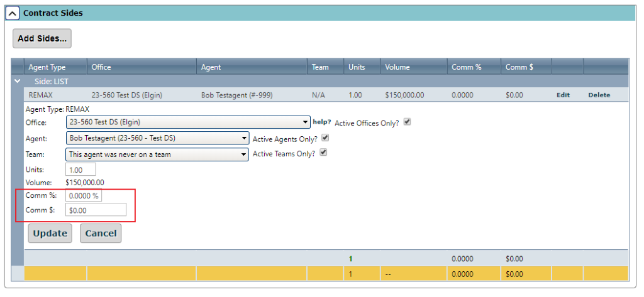This screenshot has width=644, height=297.
Task: Click the Comm % input field
Action: 84,196
